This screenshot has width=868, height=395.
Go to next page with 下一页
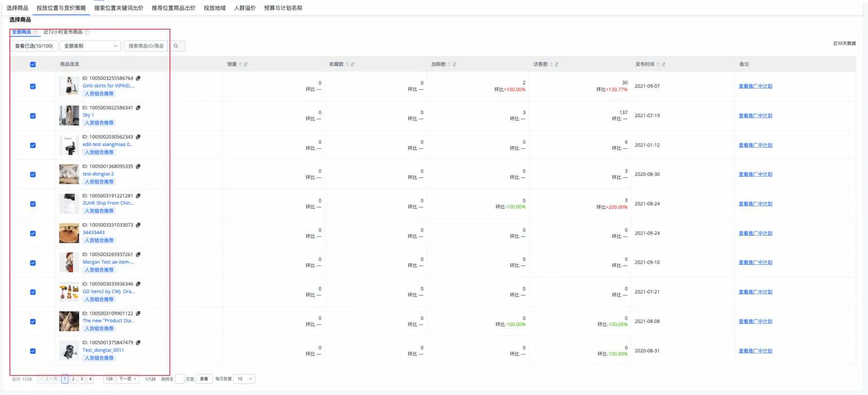[127, 379]
